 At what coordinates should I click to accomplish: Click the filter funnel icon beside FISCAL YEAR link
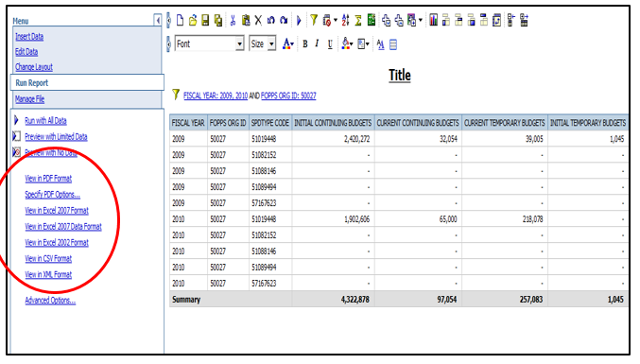(x=176, y=95)
